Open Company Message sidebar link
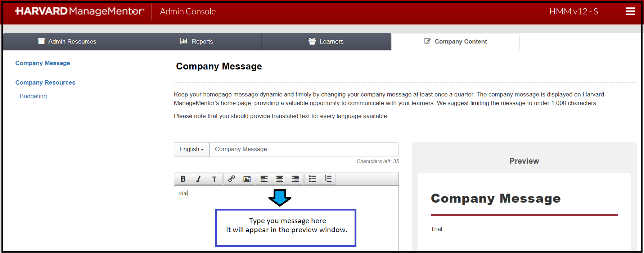The height and width of the screenshot is (253, 644). (x=42, y=63)
